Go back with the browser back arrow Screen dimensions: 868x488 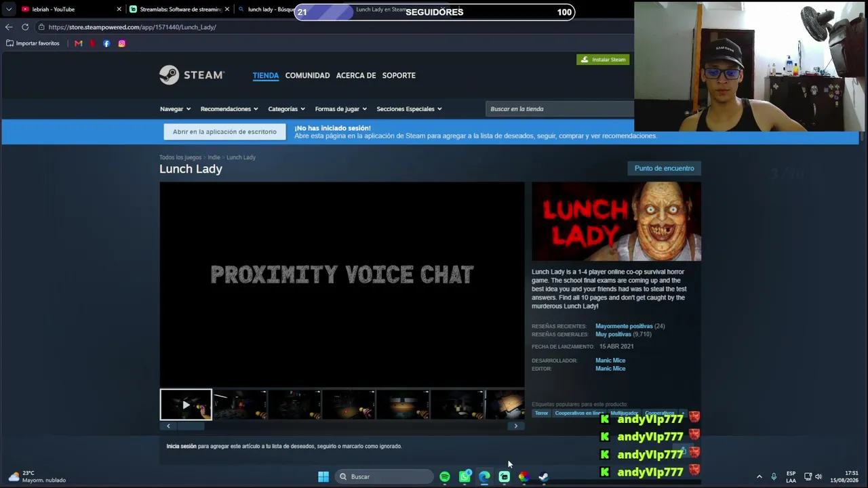[x=8, y=27]
